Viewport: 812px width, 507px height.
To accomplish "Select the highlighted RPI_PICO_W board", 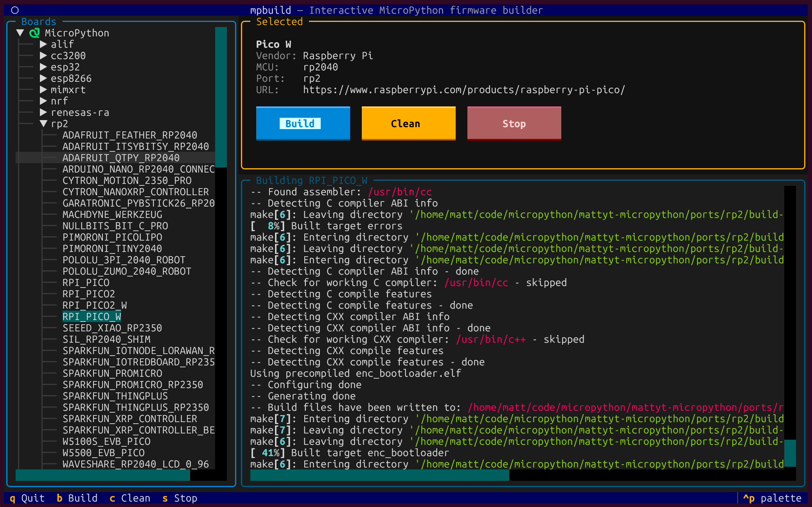I will [x=92, y=316].
